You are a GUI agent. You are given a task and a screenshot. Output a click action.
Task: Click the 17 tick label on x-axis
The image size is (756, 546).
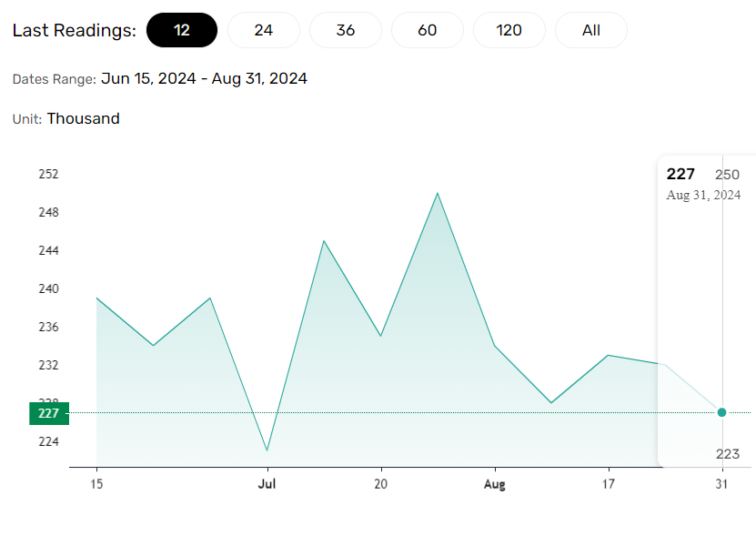point(609,484)
